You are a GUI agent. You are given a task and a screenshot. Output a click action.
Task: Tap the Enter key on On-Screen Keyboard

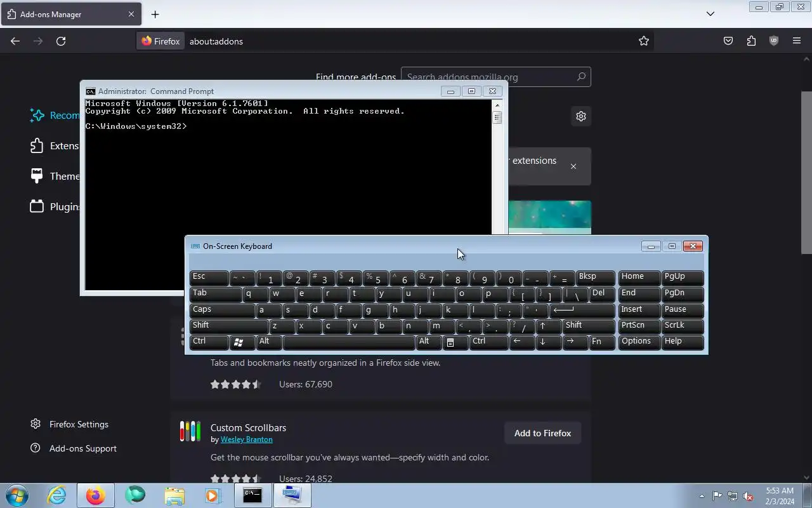tap(582, 311)
